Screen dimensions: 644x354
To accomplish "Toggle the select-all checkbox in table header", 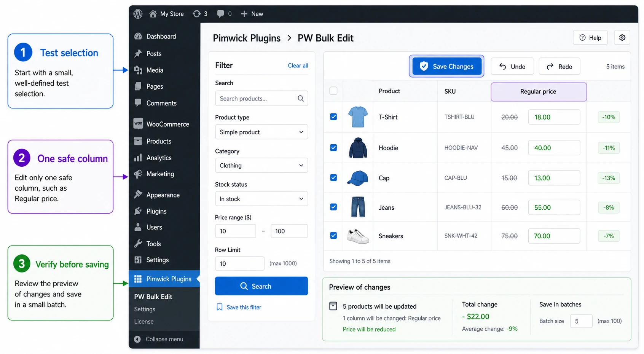I will click(333, 91).
